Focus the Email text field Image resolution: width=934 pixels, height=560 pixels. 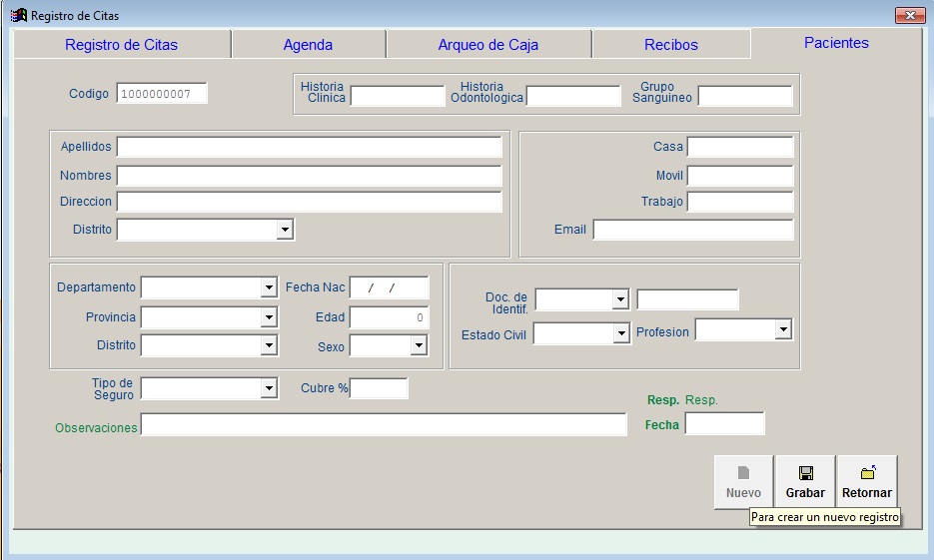click(692, 230)
